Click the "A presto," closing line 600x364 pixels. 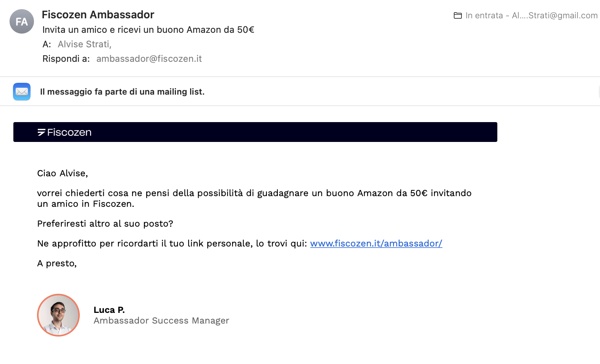57,263
